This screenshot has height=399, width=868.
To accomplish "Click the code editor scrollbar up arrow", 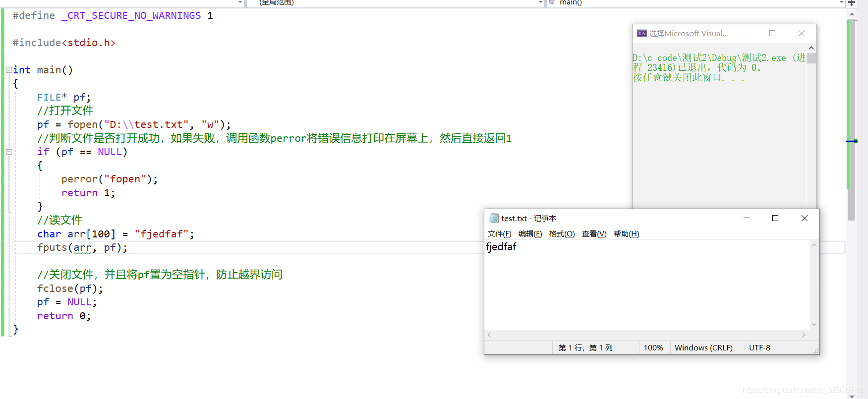I will 852,14.
